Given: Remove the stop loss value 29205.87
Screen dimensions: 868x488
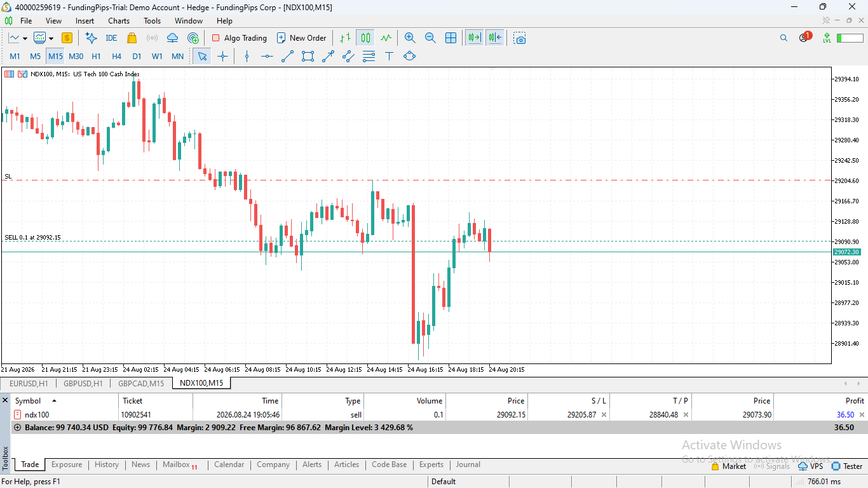Looking at the screenshot, I should click(604, 415).
